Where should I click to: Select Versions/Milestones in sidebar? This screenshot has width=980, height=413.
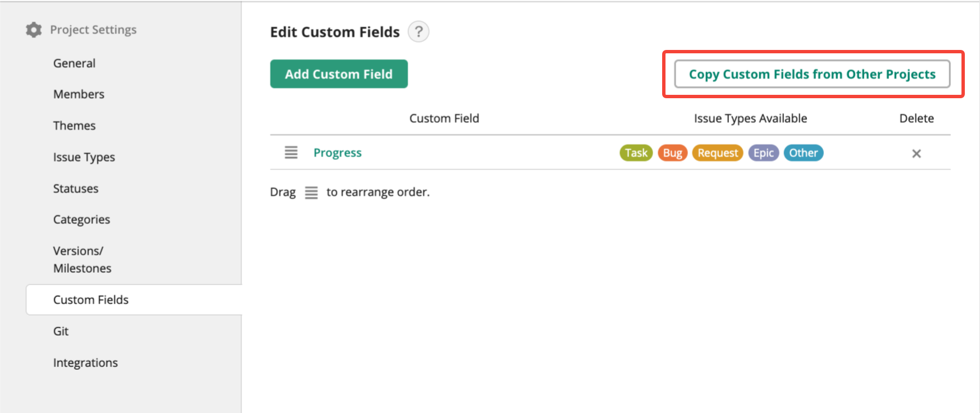tap(82, 259)
